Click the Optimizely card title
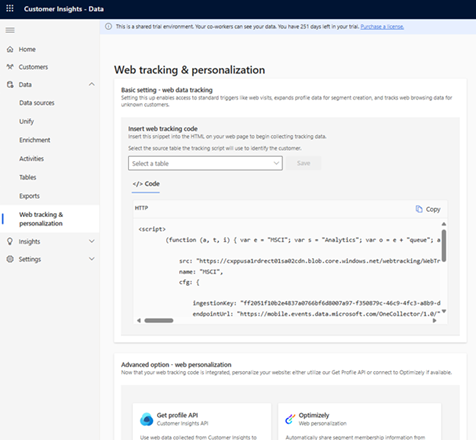This screenshot has height=440, width=476. pos(314,415)
